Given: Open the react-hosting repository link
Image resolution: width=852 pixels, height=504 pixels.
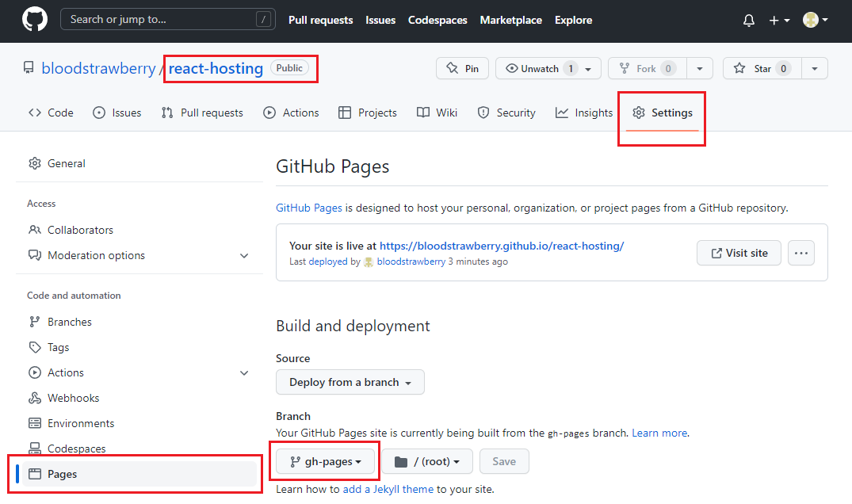Looking at the screenshot, I should (216, 68).
